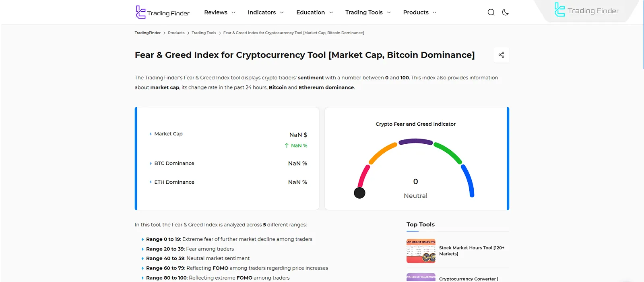Toggle dark mode with the moon icon

click(506, 12)
